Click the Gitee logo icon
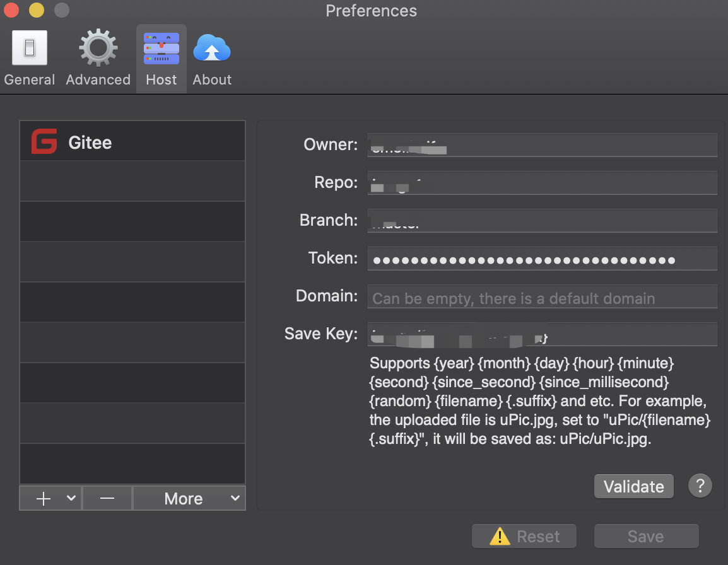 point(44,142)
